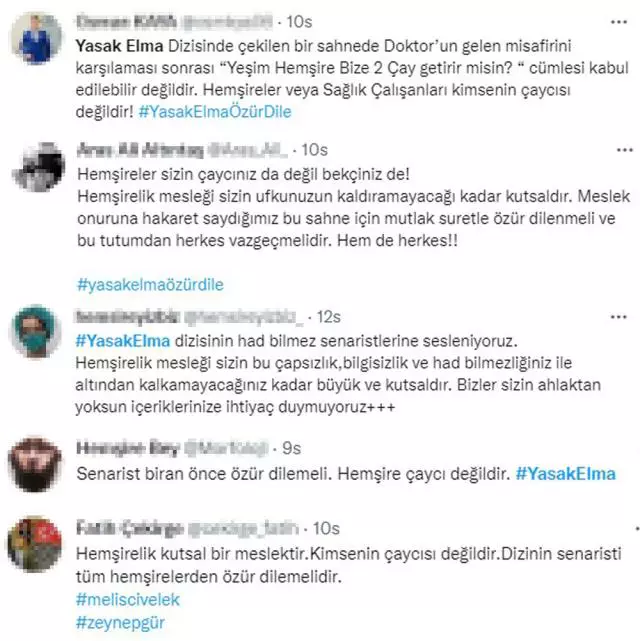Screen dimensions: 640x641
Task: Click the last tweet's profile avatar
Action: pyautogui.click(x=36, y=544)
